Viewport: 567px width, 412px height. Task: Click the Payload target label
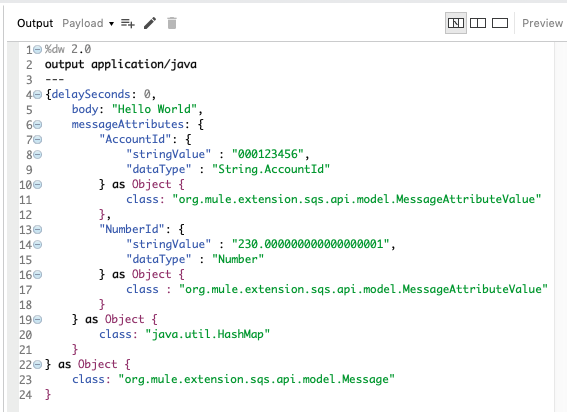[x=83, y=23]
